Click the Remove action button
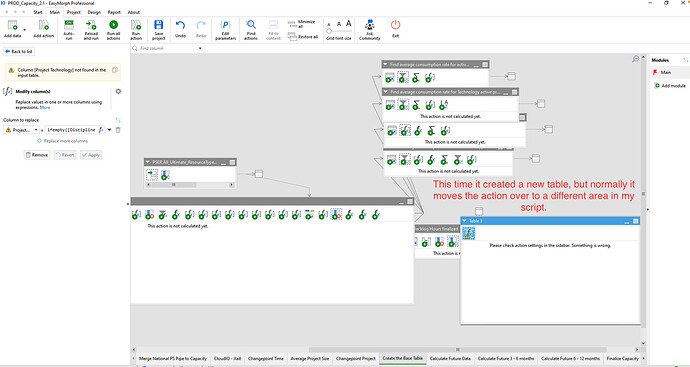 click(x=37, y=155)
